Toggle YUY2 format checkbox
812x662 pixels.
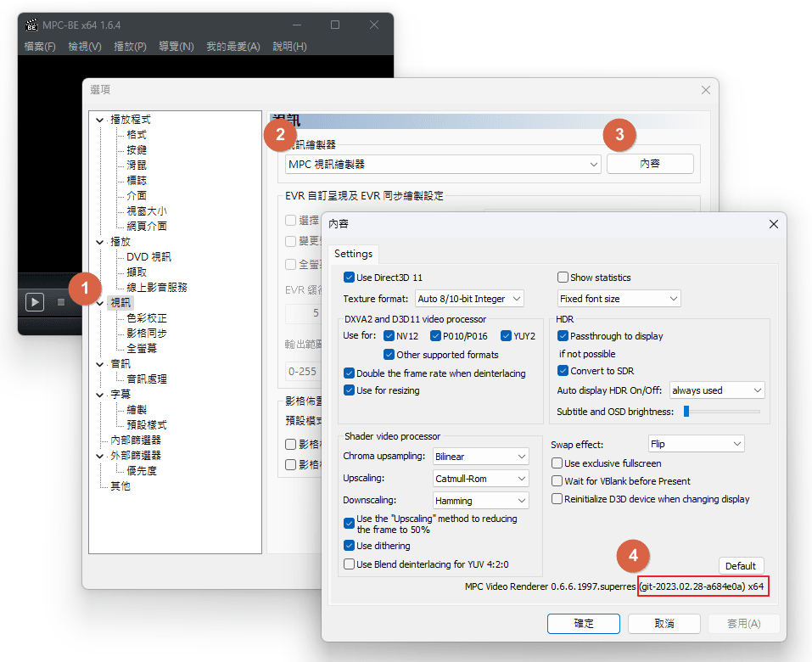tap(506, 336)
